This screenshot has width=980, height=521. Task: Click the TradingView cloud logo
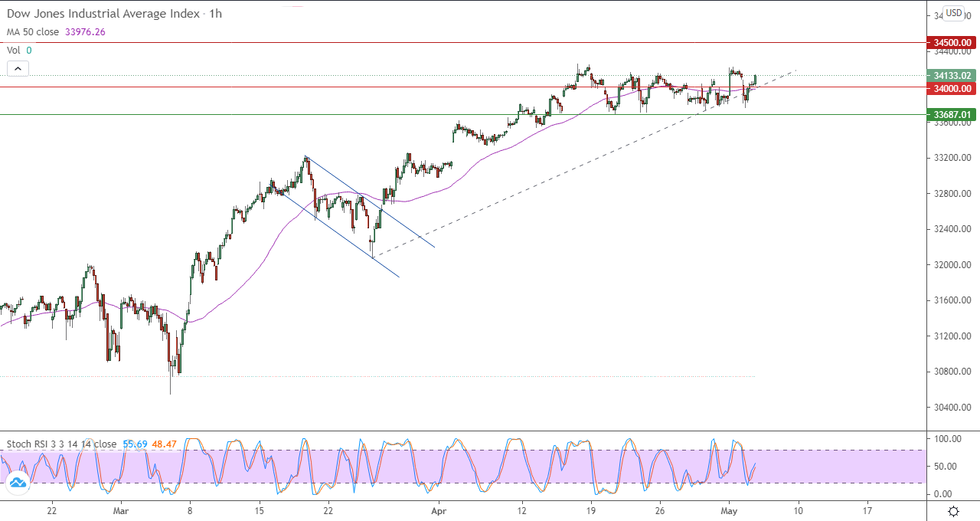point(18,483)
